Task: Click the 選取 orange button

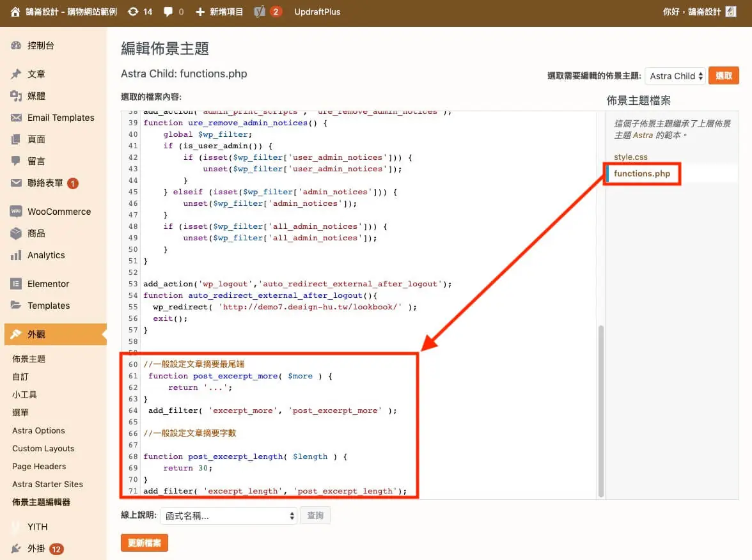Action: (723, 75)
